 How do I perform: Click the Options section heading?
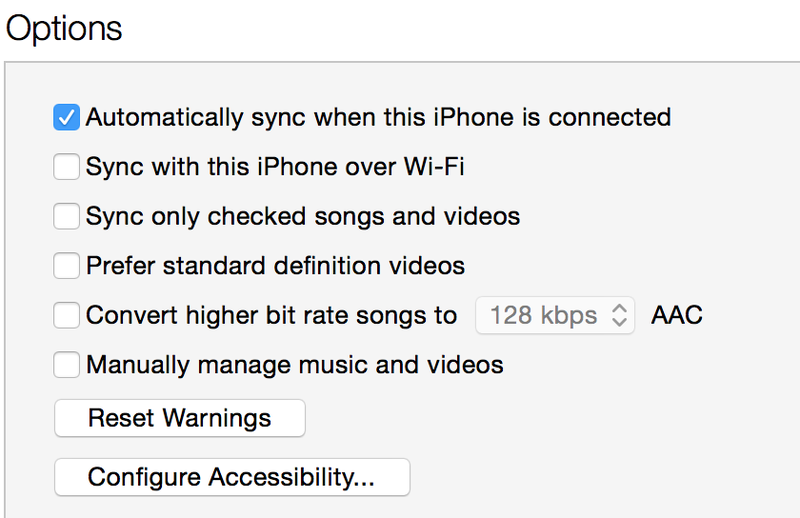(64, 29)
